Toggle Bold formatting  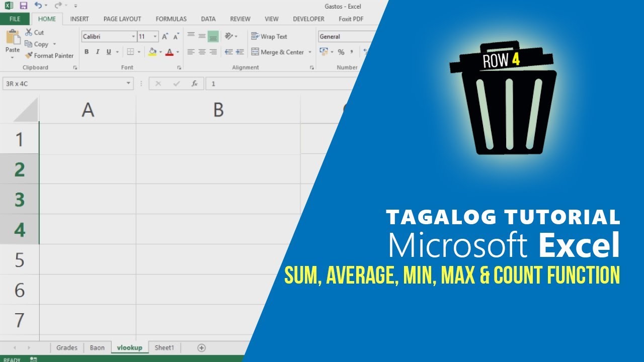point(87,52)
